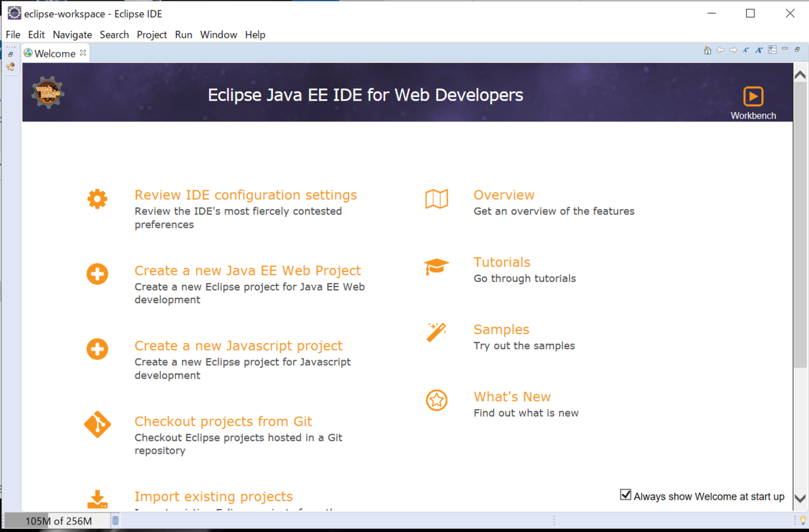Open the Samples link
Viewport: 809px width, 532px height.
(x=501, y=330)
